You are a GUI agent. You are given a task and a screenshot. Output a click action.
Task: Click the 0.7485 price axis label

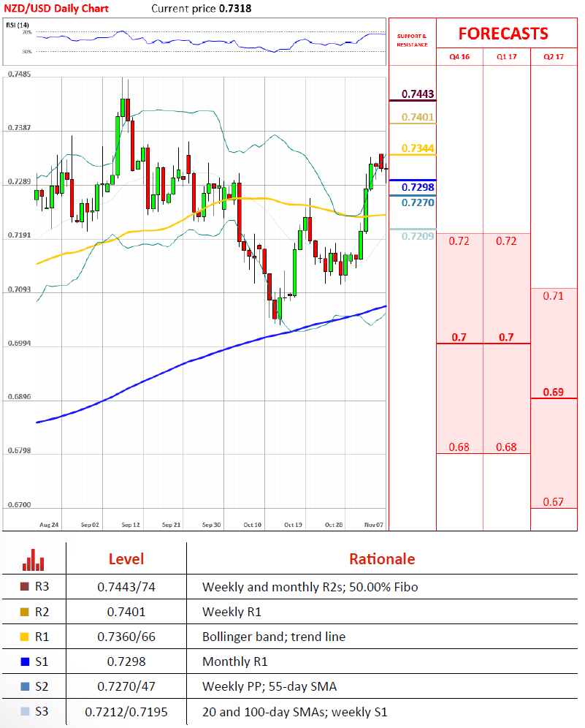19,74
